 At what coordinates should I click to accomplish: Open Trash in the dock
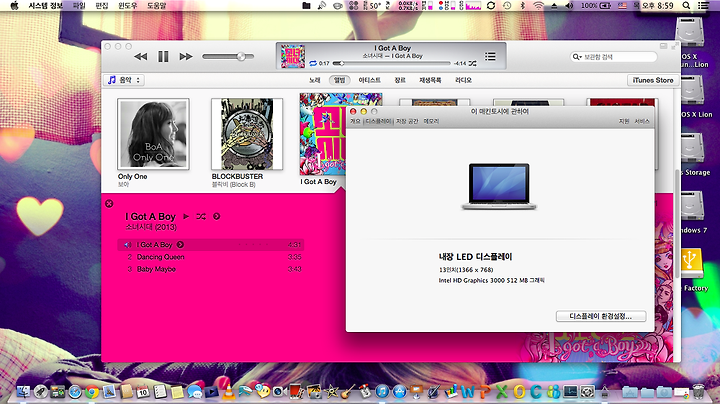(698, 392)
